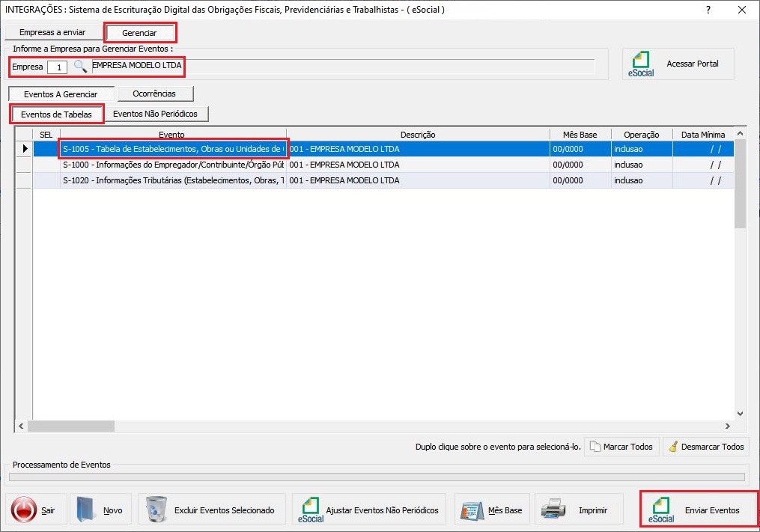Click Marcar Todos to select all events
760x532 pixels.
(x=621, y=447)
